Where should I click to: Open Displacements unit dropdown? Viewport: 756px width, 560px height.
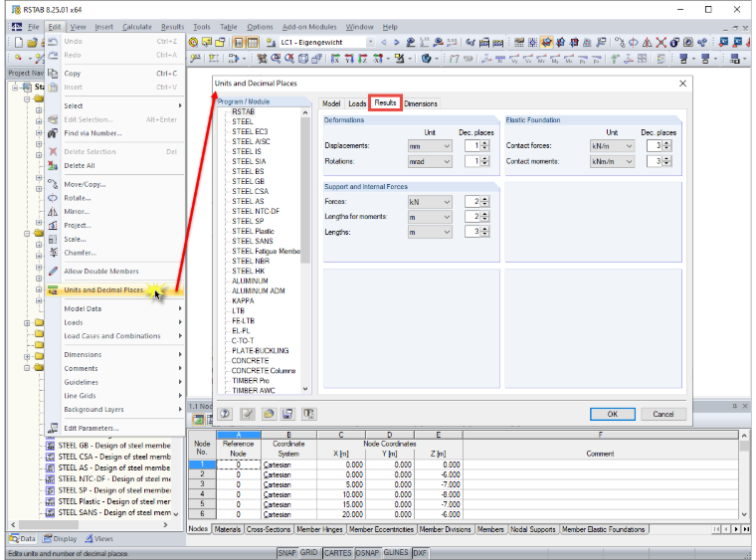pos(430,146)
